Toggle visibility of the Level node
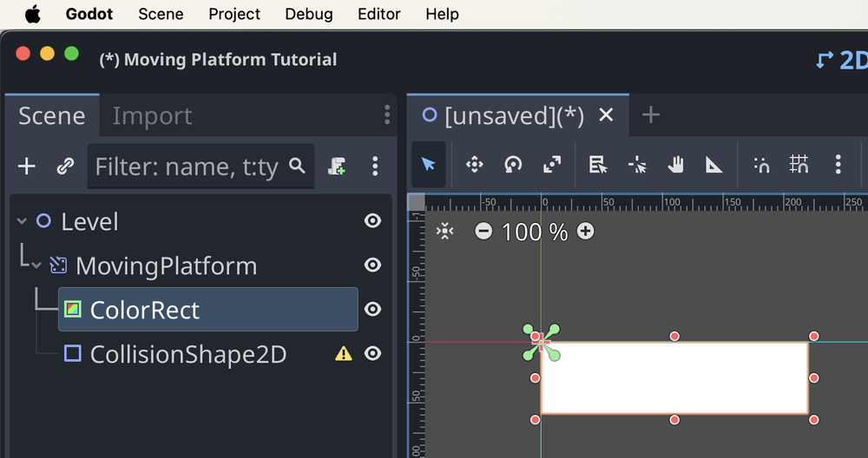This screenshot has width=868, height=458. point(372,220)
